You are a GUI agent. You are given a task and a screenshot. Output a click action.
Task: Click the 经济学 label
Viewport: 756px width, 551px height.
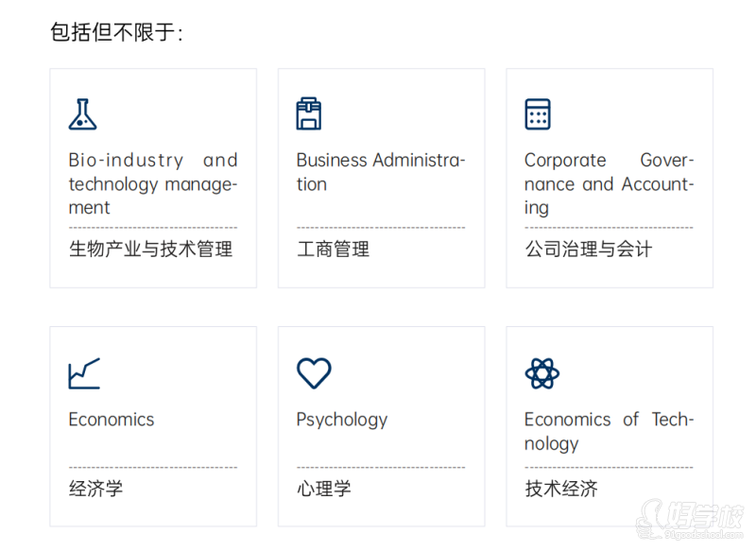click(x=95, y=490)
